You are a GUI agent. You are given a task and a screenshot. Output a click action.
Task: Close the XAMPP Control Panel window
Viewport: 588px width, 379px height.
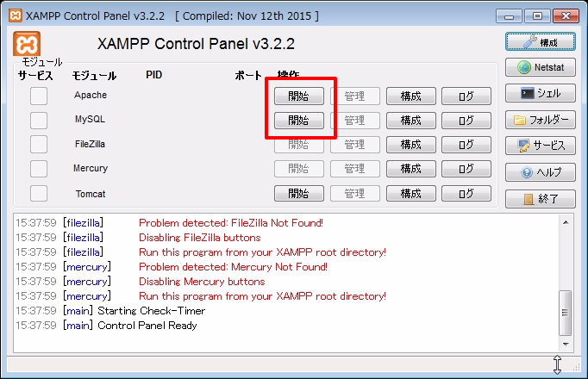tap(566, 16)
